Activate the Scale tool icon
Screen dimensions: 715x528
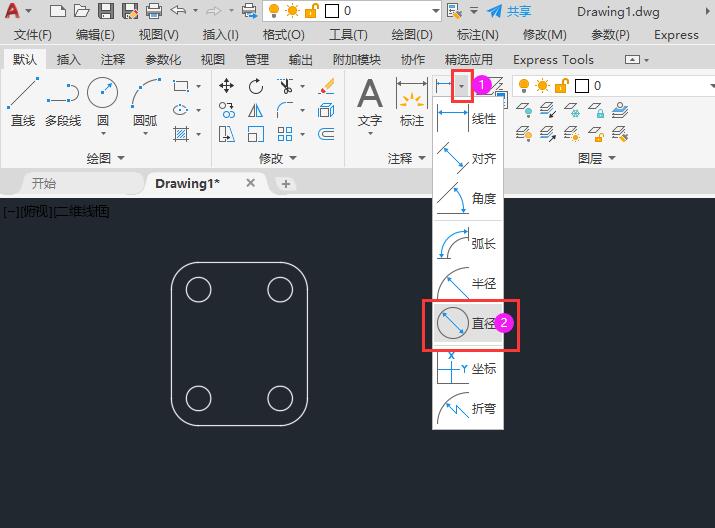(x=256, y=134)
